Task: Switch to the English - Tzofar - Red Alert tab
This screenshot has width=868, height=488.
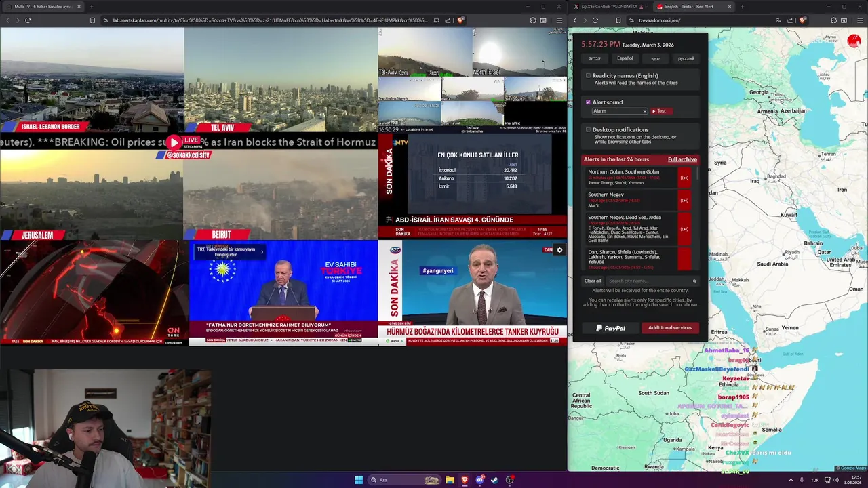Action: [693, 7]
